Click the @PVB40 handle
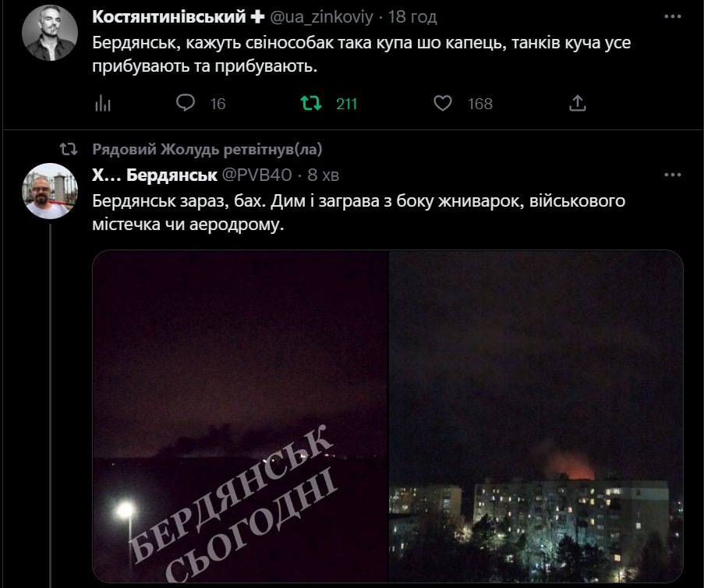The width and height of the screenshot is (704, 588). (256, 175)
